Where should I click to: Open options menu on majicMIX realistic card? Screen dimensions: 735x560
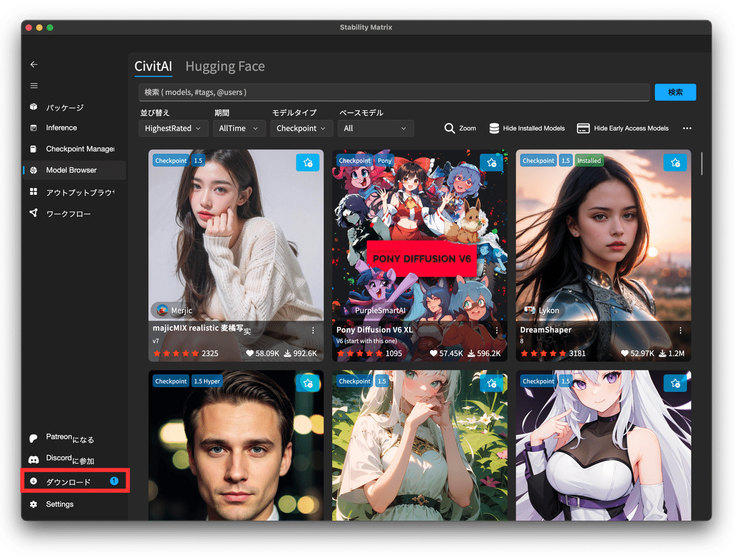point(313,330)
